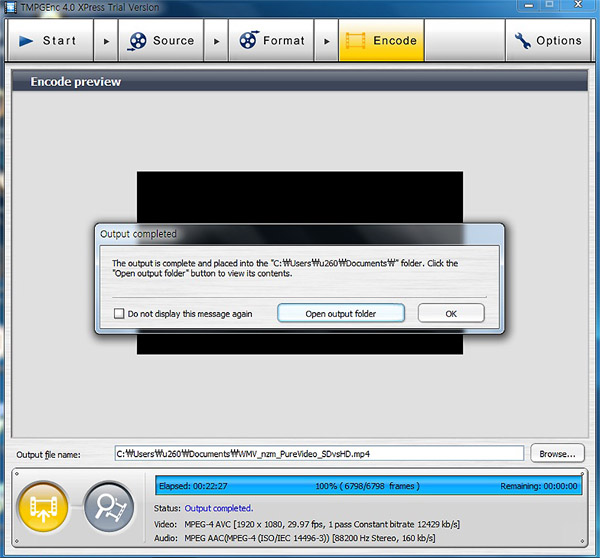
Task: Click the Video: MPEG-4 AVC info line
Action: click(307, 524)
